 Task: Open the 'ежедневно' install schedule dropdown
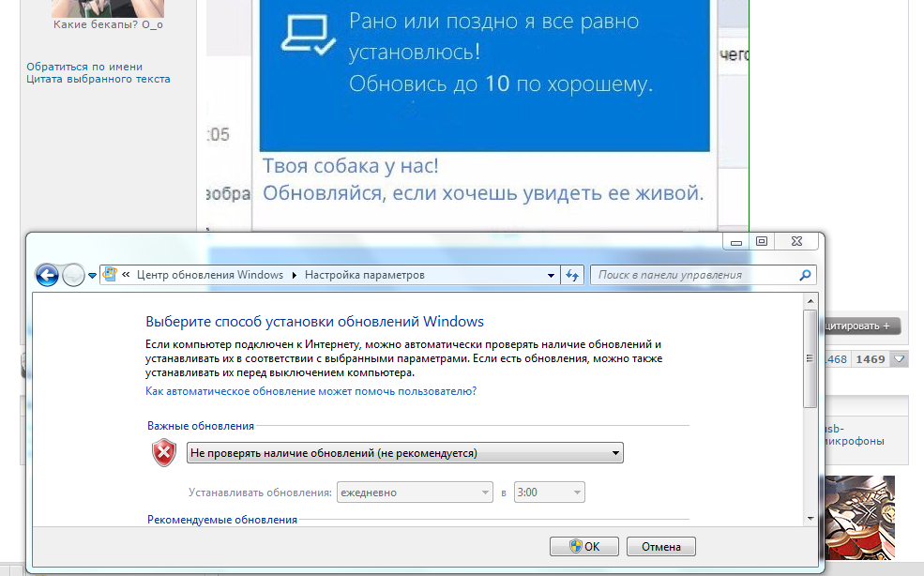(415, 493)
